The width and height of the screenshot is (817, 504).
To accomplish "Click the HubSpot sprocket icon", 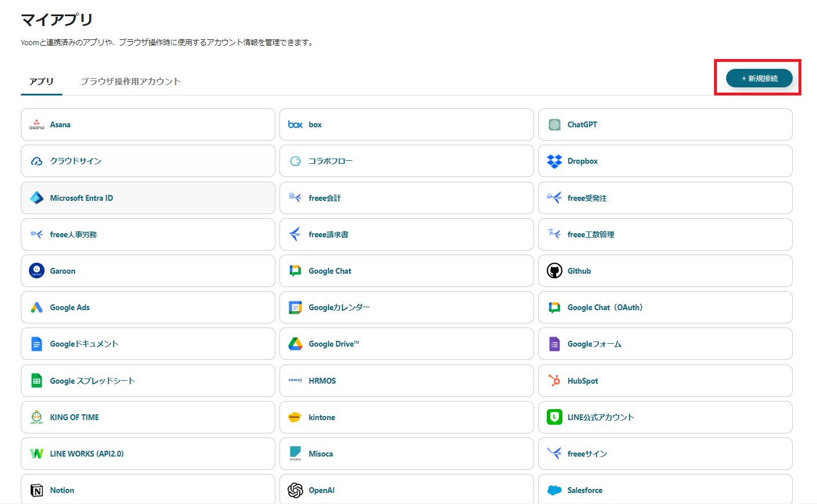I will (554, 381).
